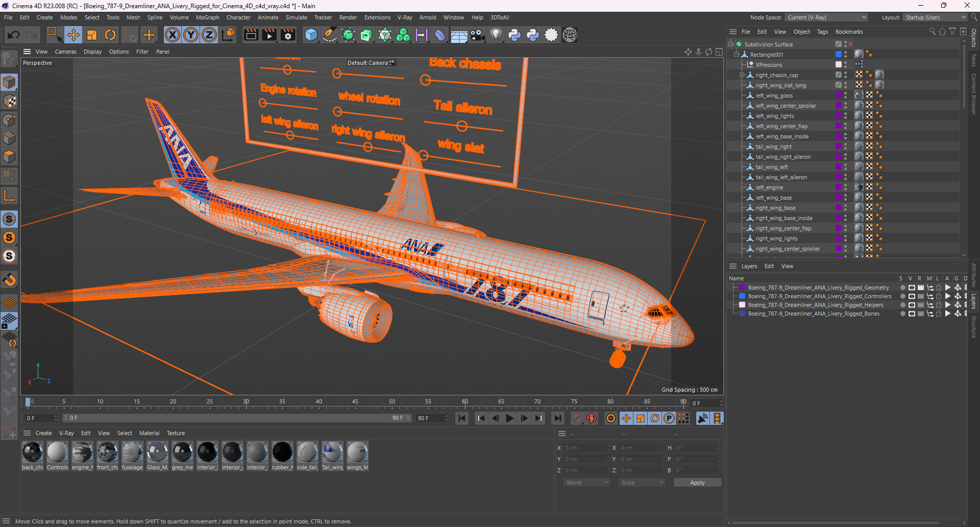Open material manager Texture menu
This screenshot has height=527, width=980.
pos(176,433)
